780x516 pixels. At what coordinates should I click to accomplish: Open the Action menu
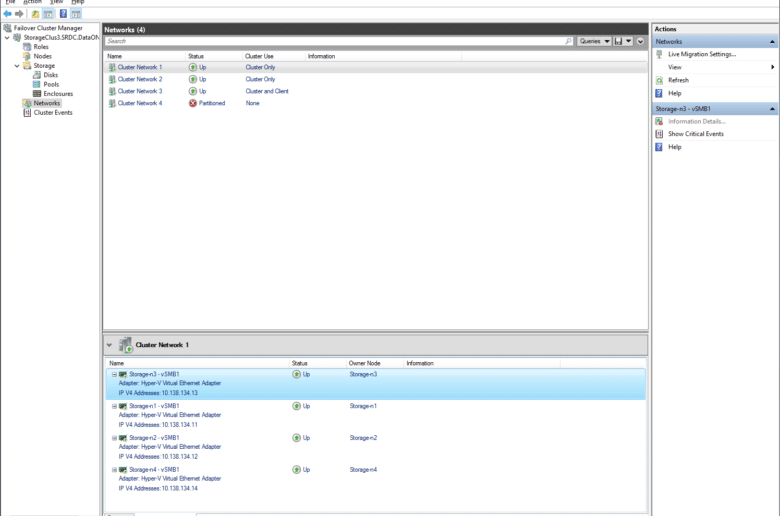tap(32, 2)
